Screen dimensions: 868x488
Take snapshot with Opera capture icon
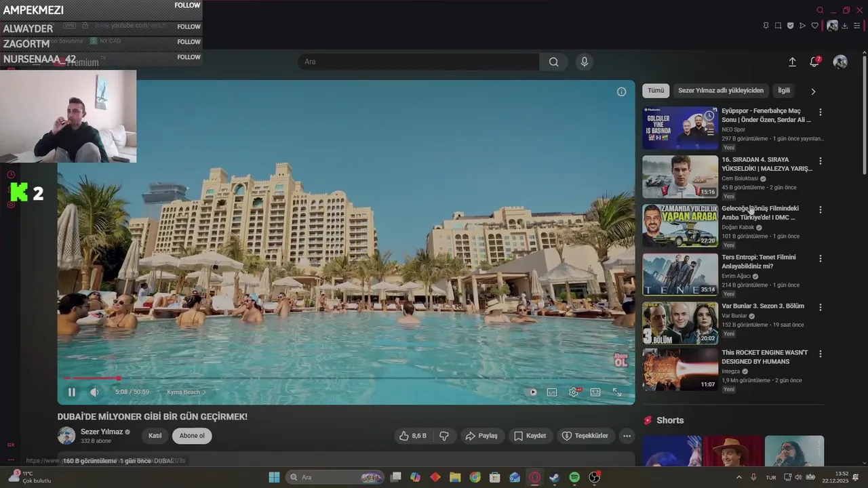(778, 26)
